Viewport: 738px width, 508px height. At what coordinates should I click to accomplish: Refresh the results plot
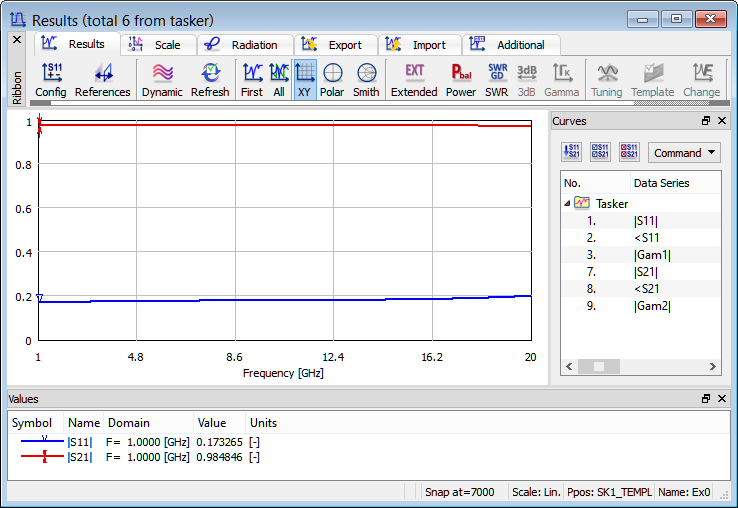pos(210,79)
